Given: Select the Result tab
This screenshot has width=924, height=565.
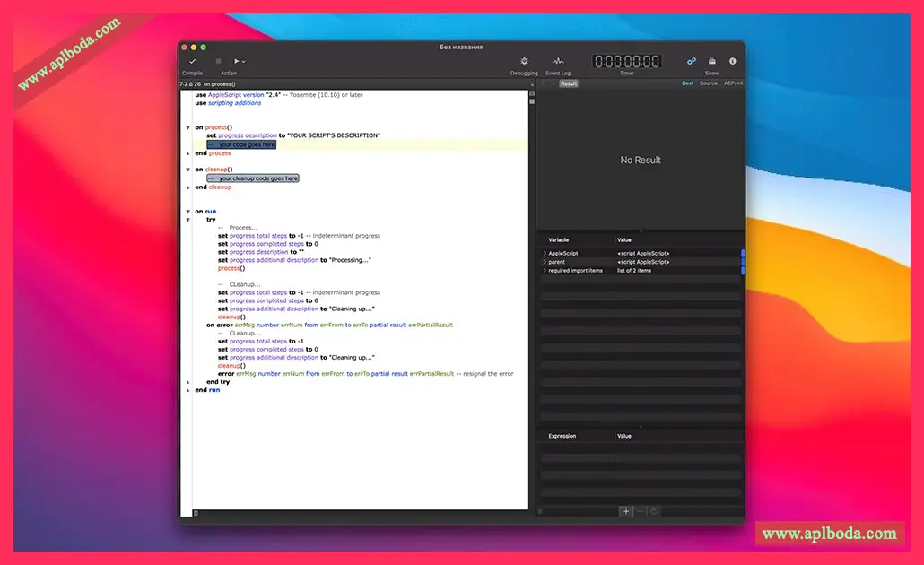Looking at the screenshot, I should 569,83.
